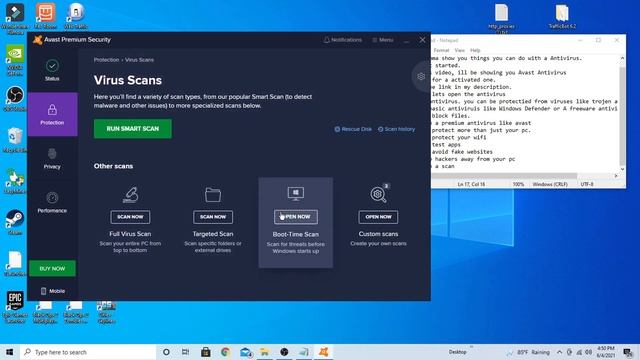This screenshot has width=640, height=360.
Task: Open the Privacy fingerprint section
Action: coord(52,158)
